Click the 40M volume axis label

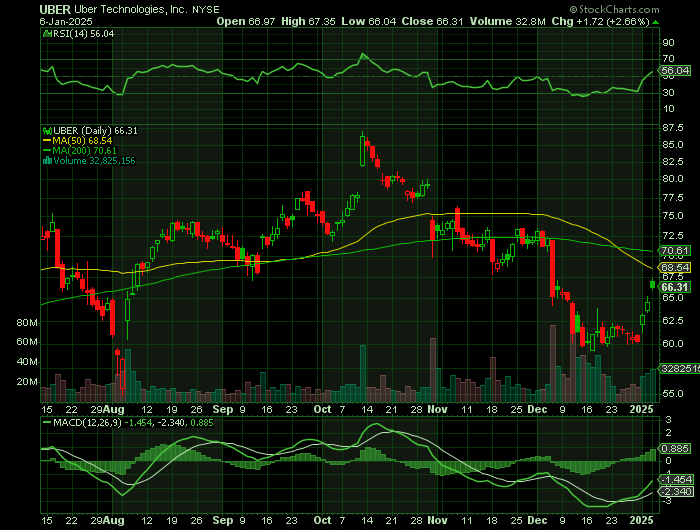click(27, 362)
